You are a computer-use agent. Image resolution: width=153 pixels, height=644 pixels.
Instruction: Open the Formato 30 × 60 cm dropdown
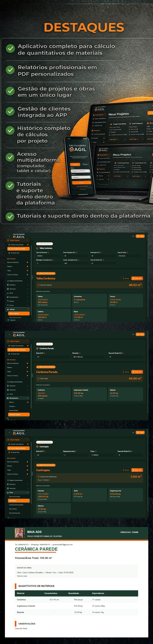point(89,357)
